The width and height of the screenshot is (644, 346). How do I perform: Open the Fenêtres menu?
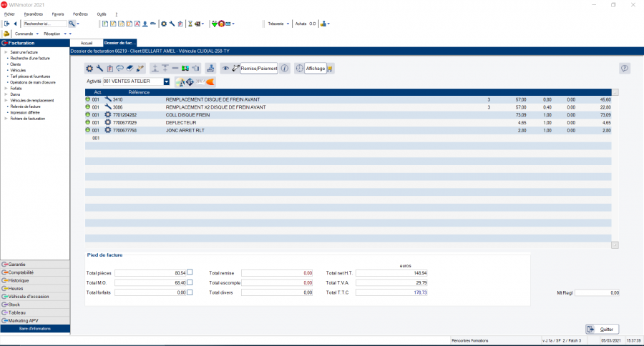81,14
